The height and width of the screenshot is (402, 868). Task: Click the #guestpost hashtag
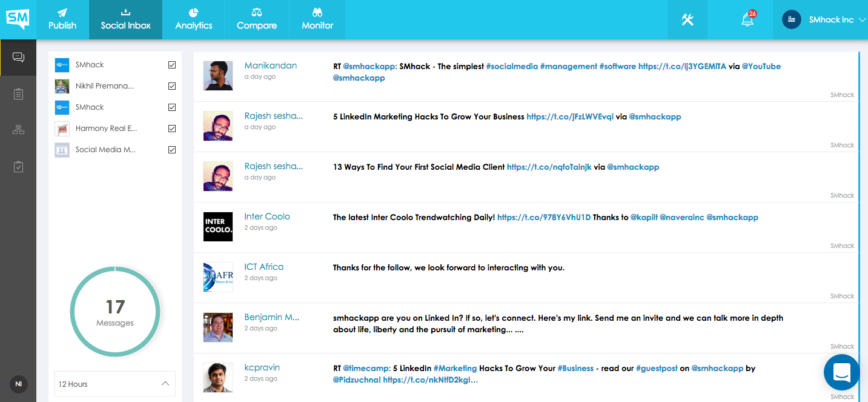click(x=657, y=368)
